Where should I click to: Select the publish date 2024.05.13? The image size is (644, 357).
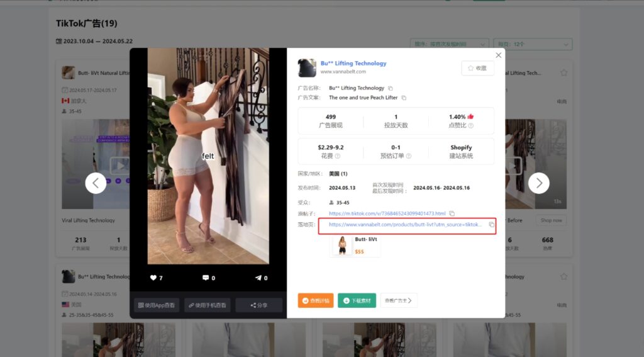pos(342,188)
